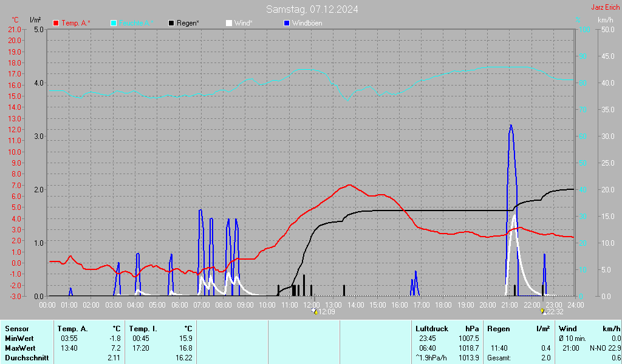Click the 'Temp. A.*' legend label
622x364 pixels.
click(x=76, y=23)
